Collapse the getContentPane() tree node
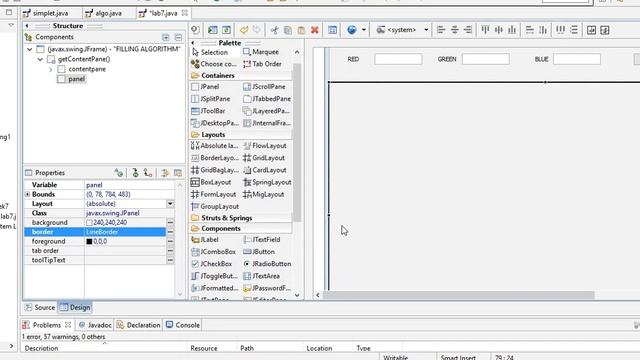Viewport: 640px width, 360px height. [x=40, y=60]
